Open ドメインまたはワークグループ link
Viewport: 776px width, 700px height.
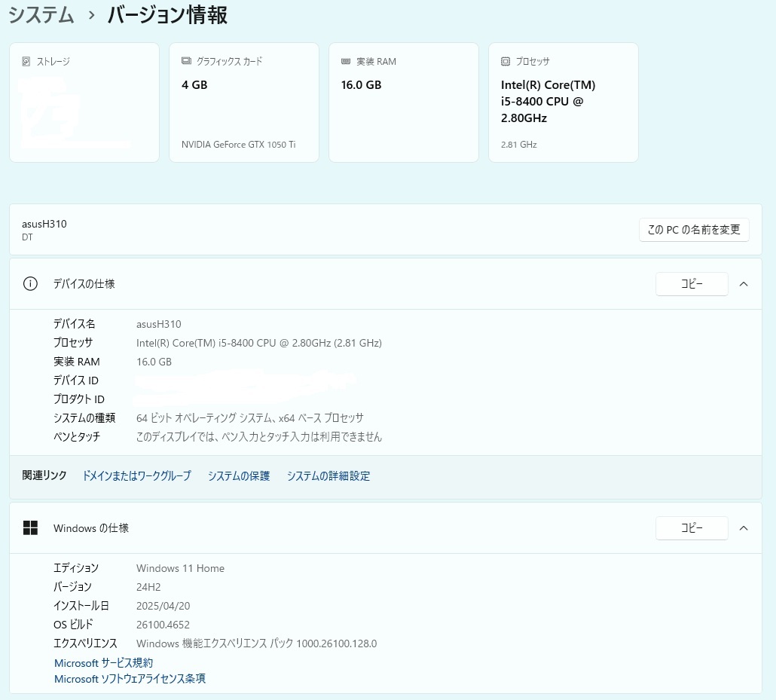(136, 475)
